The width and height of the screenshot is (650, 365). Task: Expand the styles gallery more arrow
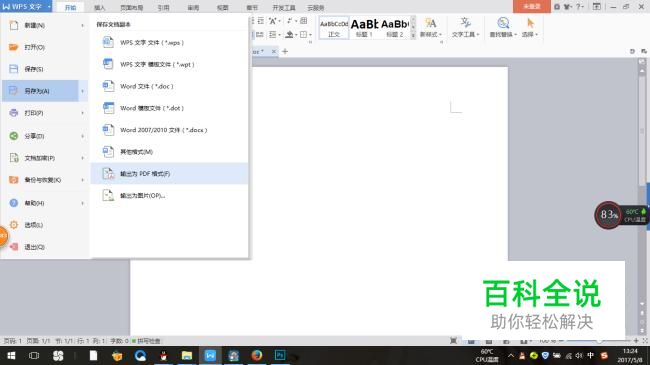click(413, 36)
